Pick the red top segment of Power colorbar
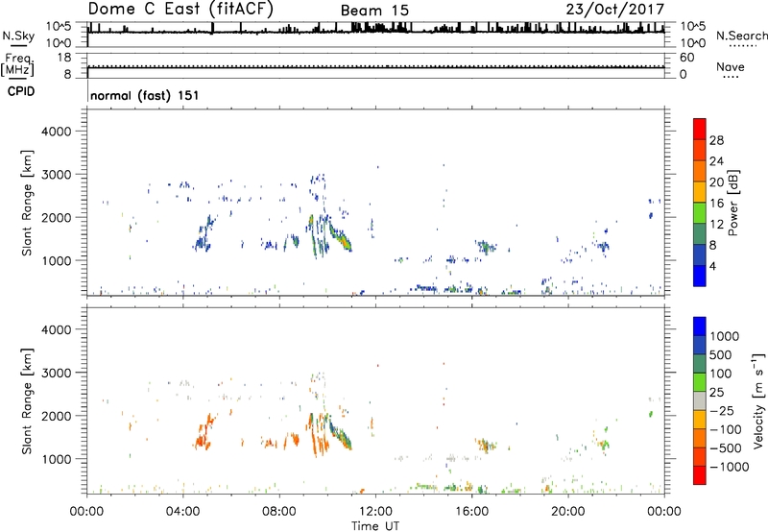The height and width of the screenshot is (532, 768). pos(700,129)
